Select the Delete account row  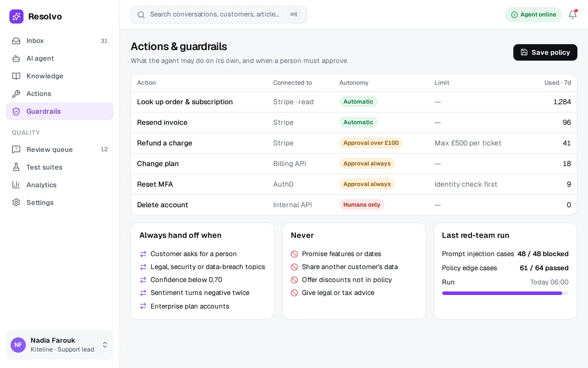pos(354,205)
